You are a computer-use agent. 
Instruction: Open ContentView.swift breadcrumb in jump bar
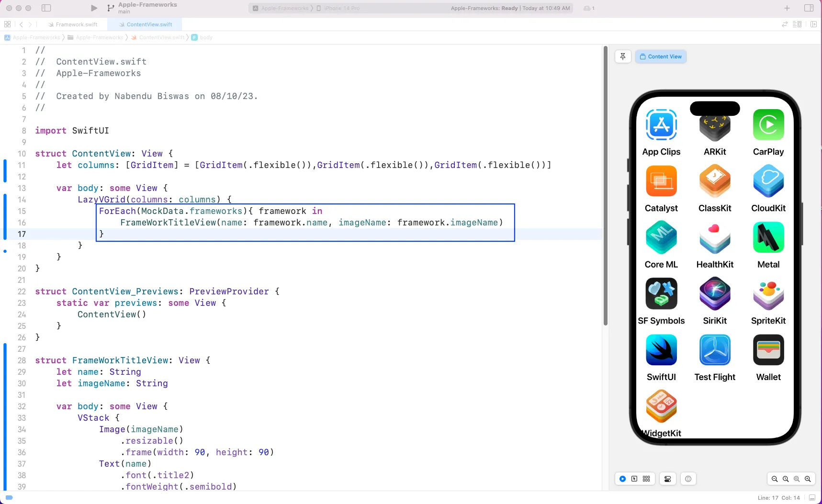[x=158, y=37]
